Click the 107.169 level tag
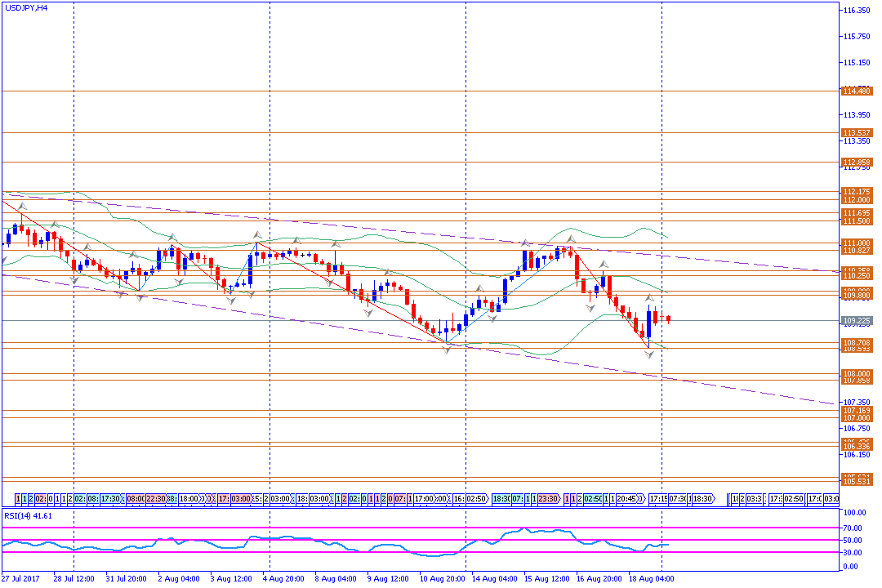 [857, 411]
